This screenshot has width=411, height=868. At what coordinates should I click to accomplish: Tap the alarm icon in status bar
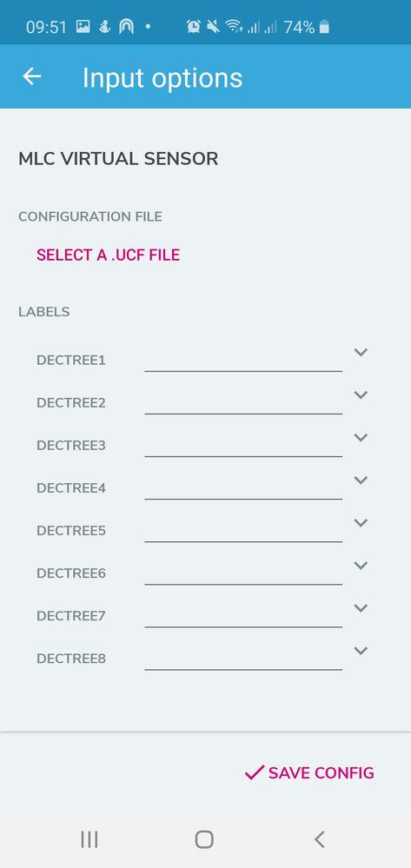tap(193, 26)
